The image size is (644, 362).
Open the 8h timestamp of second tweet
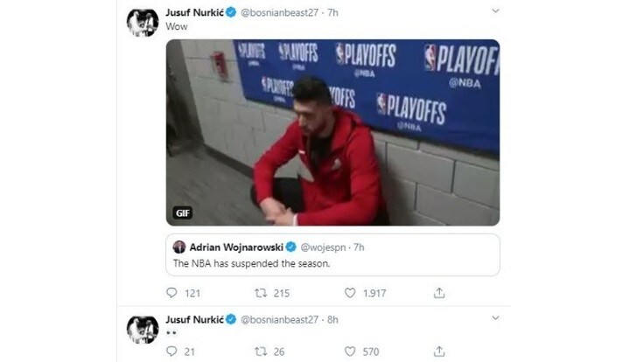[332, 320]
